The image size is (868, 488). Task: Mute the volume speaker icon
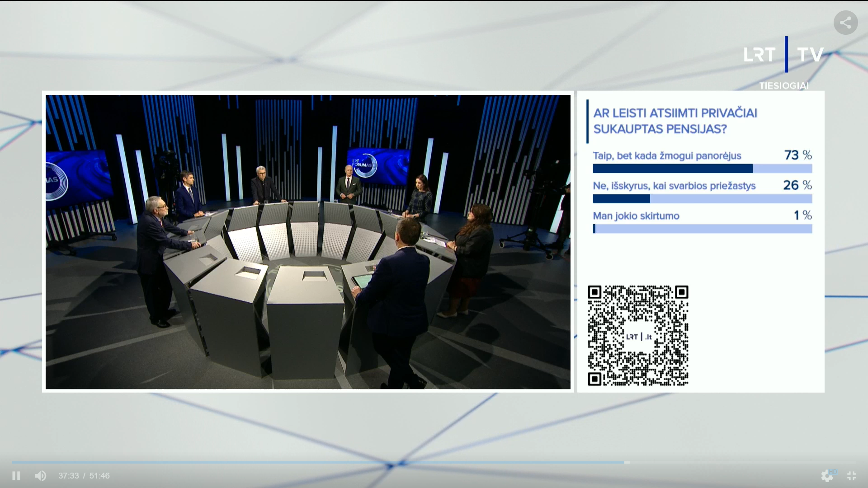pos(40,476)
